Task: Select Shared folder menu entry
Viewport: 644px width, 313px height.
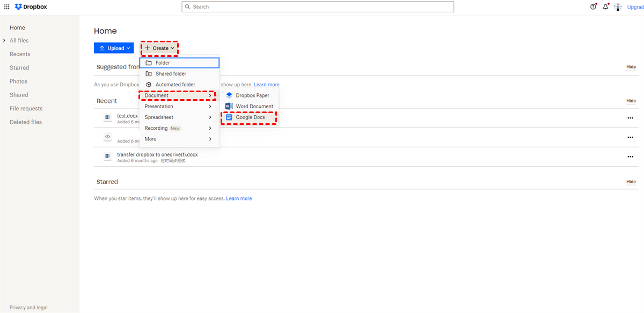Action: tap(179, 74)
